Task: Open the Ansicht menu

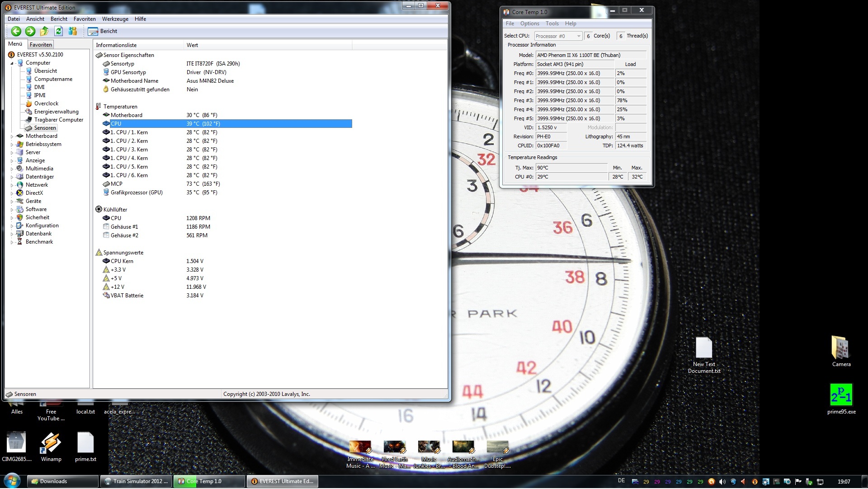Action: (x=35, y=19)
